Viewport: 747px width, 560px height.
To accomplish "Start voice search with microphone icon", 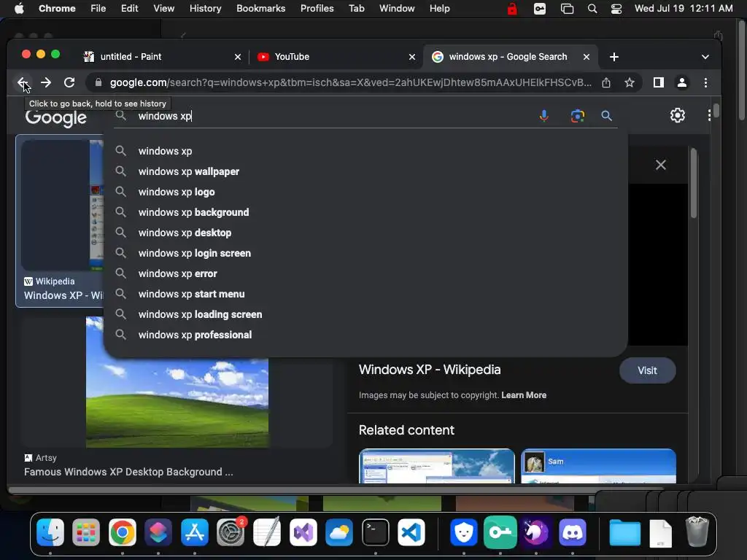I will coord(544,116).
